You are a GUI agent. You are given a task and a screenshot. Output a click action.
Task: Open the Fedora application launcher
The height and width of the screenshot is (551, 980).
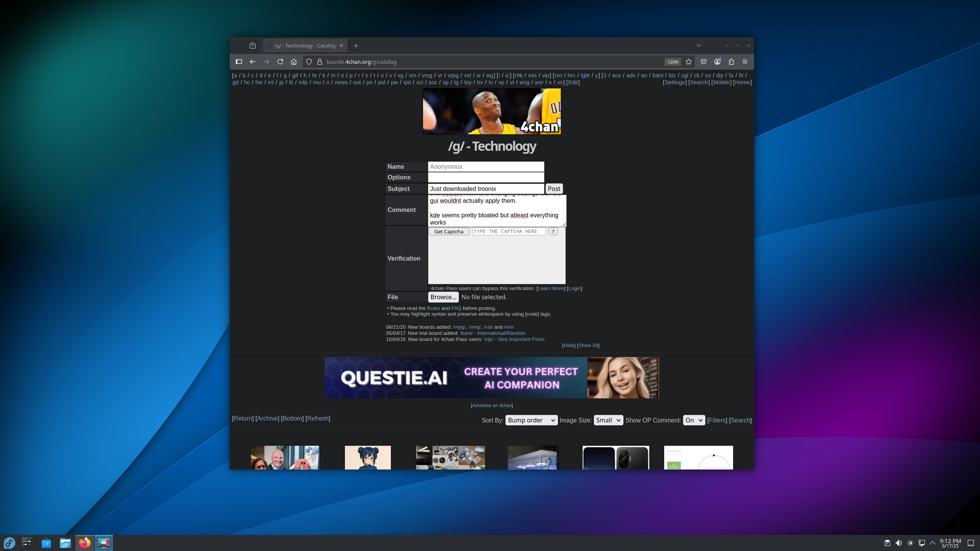coord(9,543)
